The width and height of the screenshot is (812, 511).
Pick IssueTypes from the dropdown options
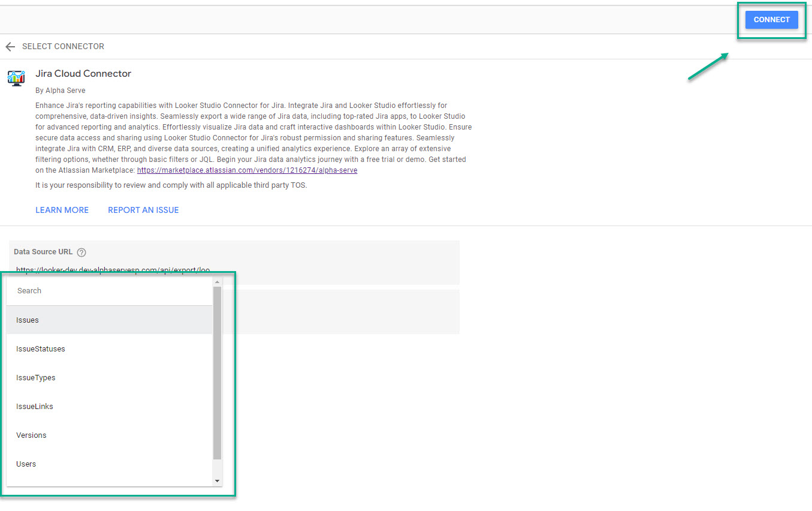(36, 378)
